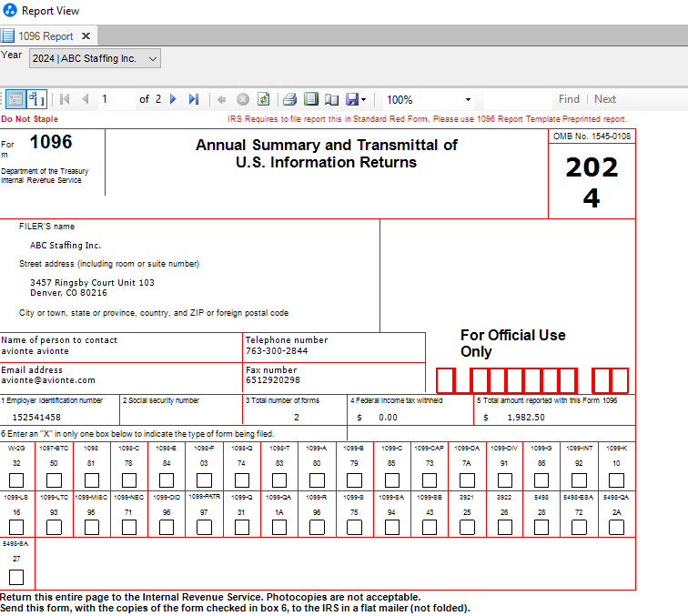Click the Report View app icon
Screen dimensions: 688x616
pos(10,10)
